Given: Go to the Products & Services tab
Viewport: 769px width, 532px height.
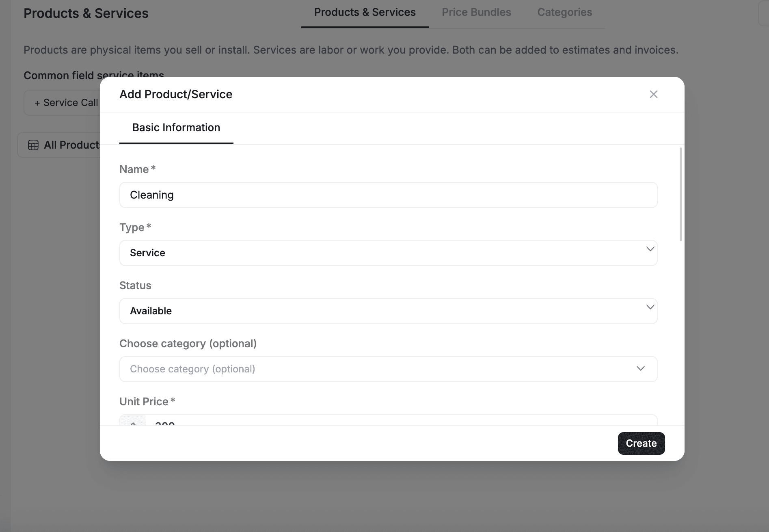Looking at the screenshot, I should tap(365, 12).
